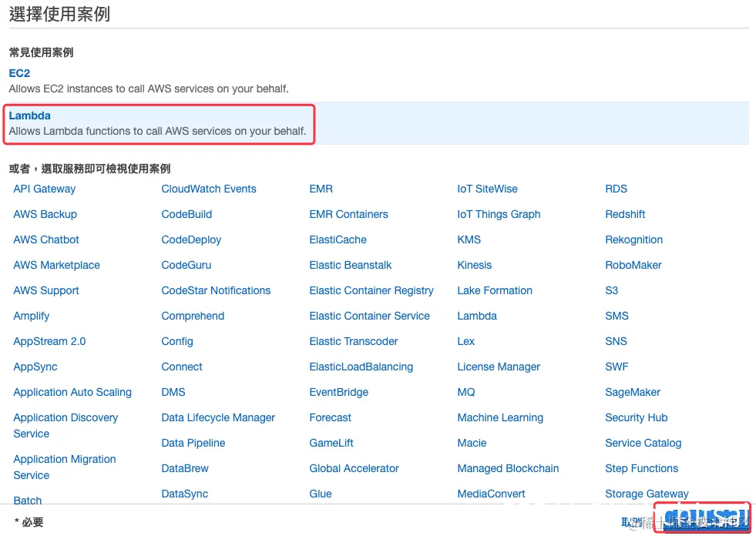Choose MediaConvert
This screenshot has height=536, width=756.
[491, 494]
